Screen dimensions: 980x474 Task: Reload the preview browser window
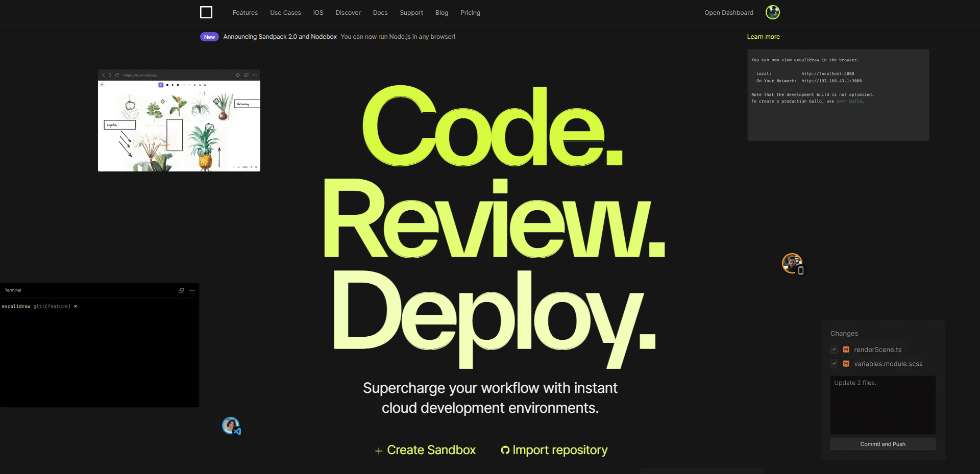pyautogui.click(x=117, y=75)
